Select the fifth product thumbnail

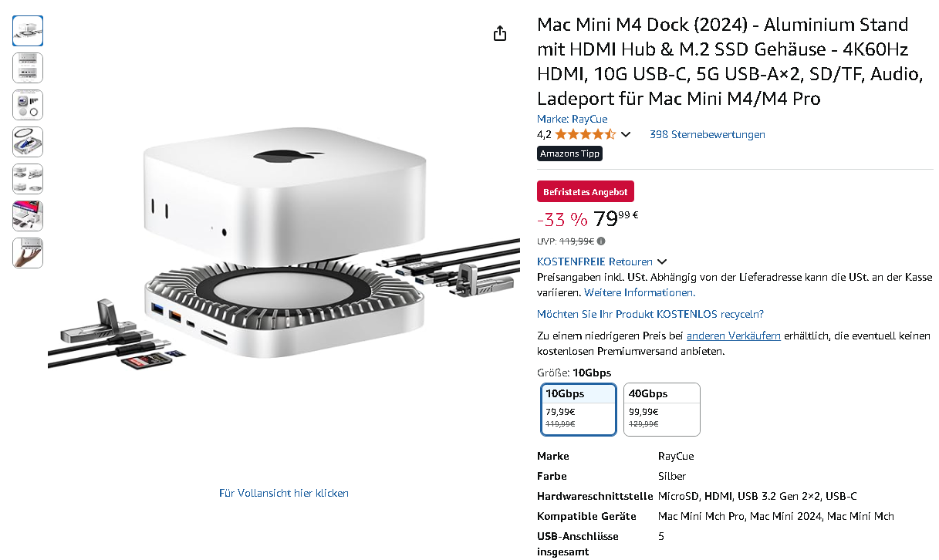tap(28, 179)
